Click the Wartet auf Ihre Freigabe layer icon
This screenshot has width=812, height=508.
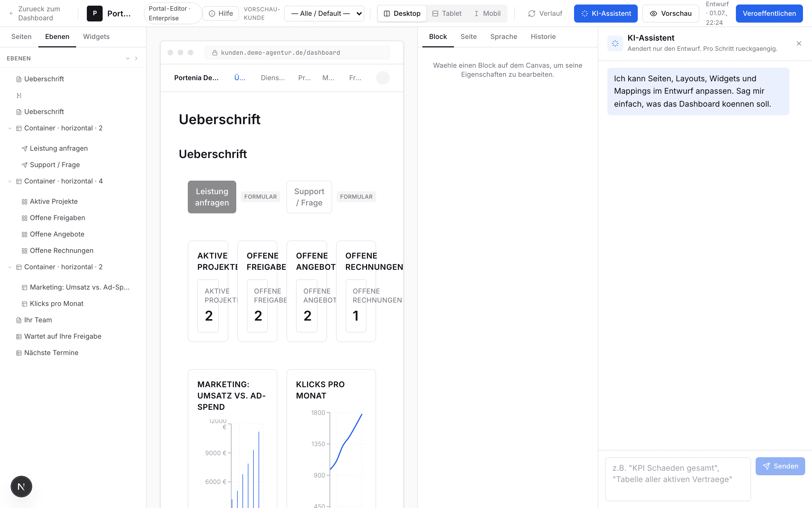pyautogui.click(x=19, y=337)
